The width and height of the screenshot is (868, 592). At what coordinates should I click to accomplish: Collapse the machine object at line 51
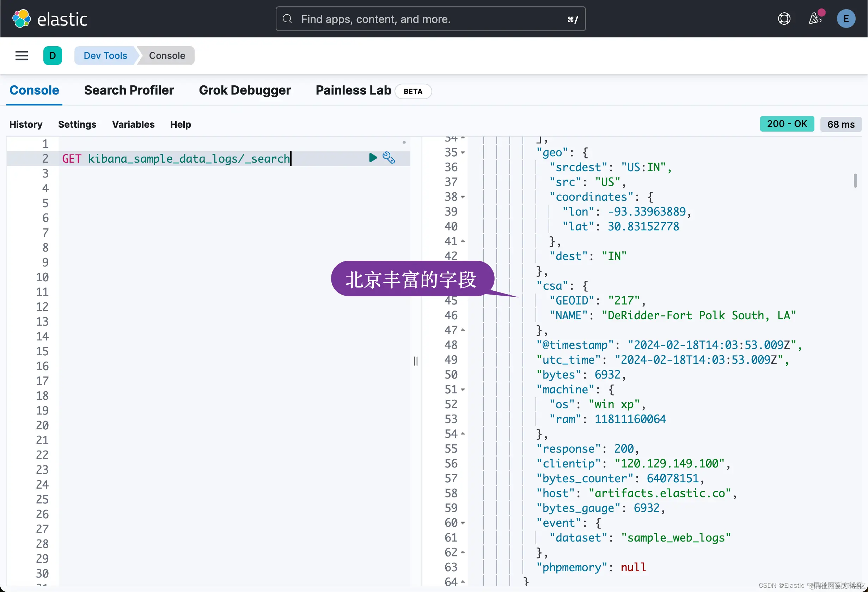coord(463,390)
